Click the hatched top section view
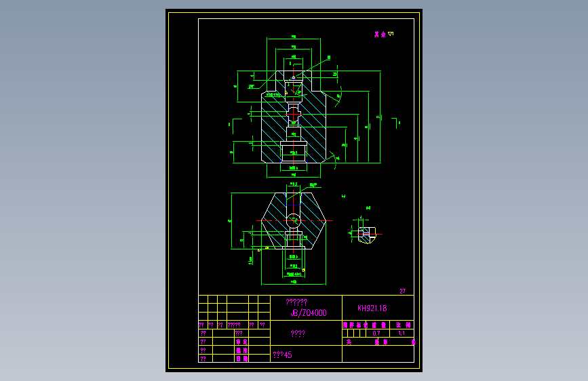The height and width of the screenshot is (381, 588). click(x=294, y=117)
